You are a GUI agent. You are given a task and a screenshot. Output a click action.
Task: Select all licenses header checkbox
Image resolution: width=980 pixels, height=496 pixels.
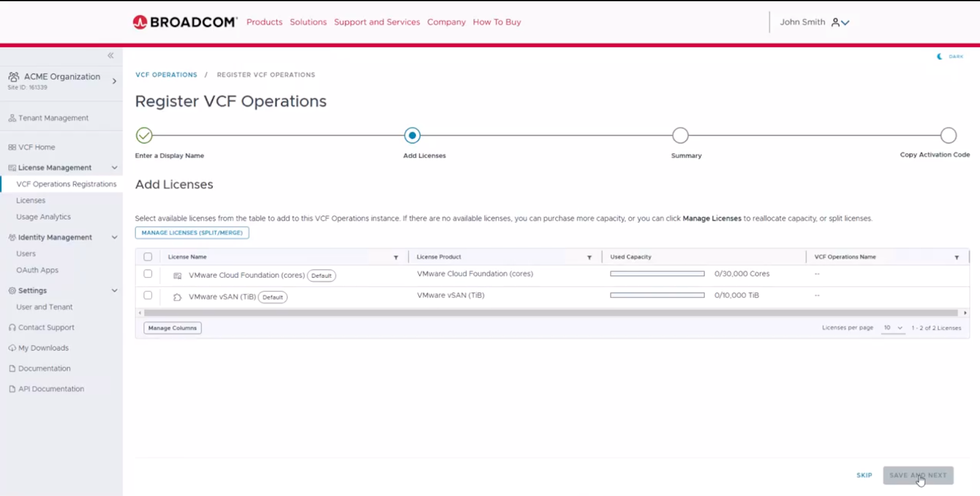coord(148,257)
